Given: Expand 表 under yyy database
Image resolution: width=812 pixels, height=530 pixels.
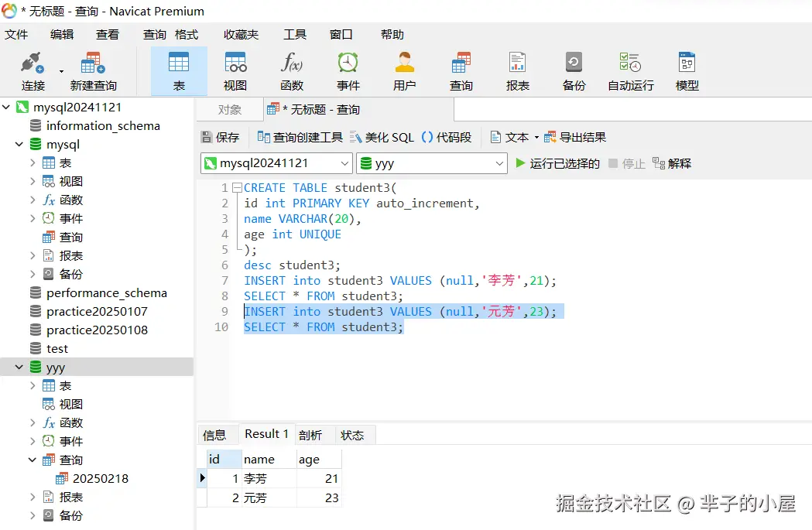Looking at the screenshot, I should (x=33, y=385).
